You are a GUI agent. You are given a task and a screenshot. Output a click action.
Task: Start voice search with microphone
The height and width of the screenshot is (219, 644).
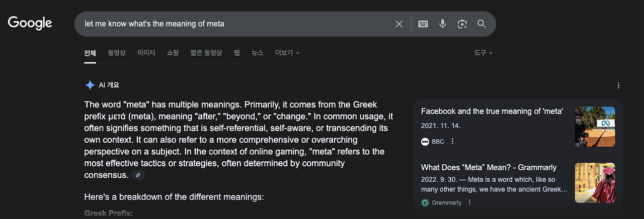[443, 24]
